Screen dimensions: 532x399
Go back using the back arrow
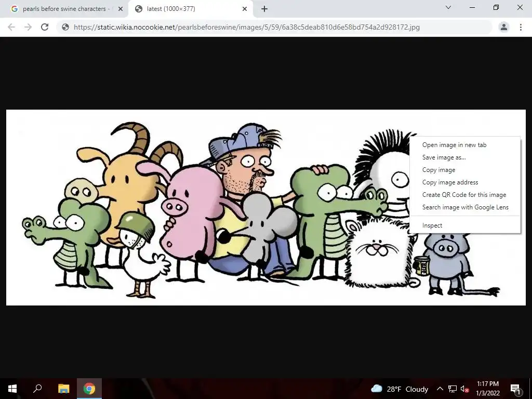coord(11,27)
